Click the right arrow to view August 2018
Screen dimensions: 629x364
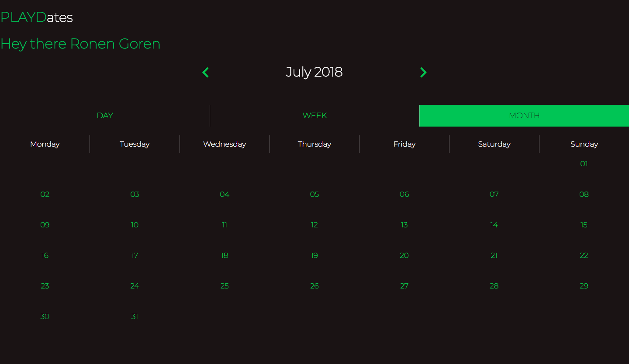pos(423,72)
